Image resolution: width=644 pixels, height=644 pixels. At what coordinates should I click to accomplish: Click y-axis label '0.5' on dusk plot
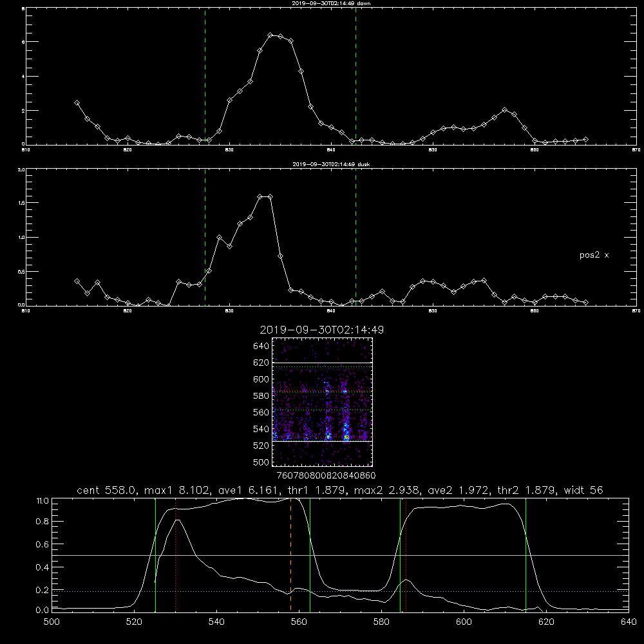click(21, 272)
